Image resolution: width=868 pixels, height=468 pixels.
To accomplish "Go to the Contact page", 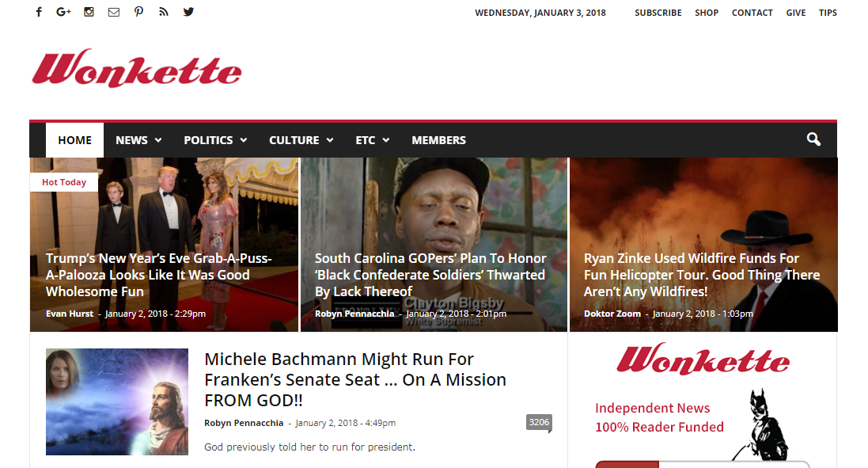I will coord(752,13).
